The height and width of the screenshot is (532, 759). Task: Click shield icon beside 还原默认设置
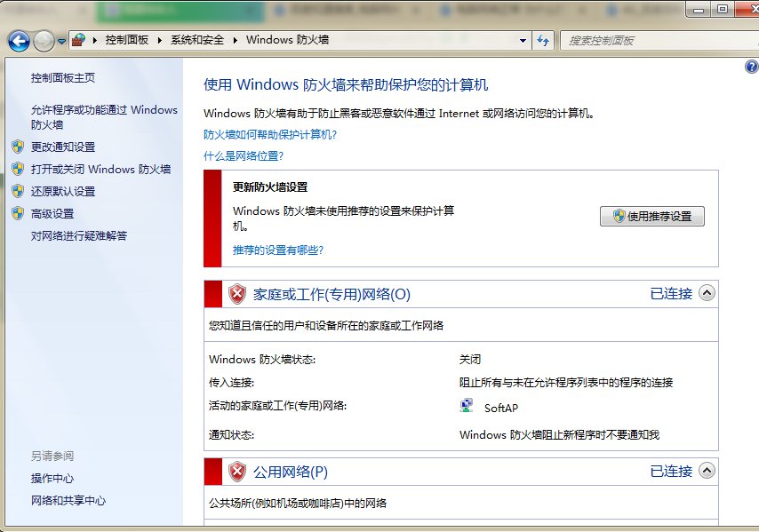coord(18,191)
